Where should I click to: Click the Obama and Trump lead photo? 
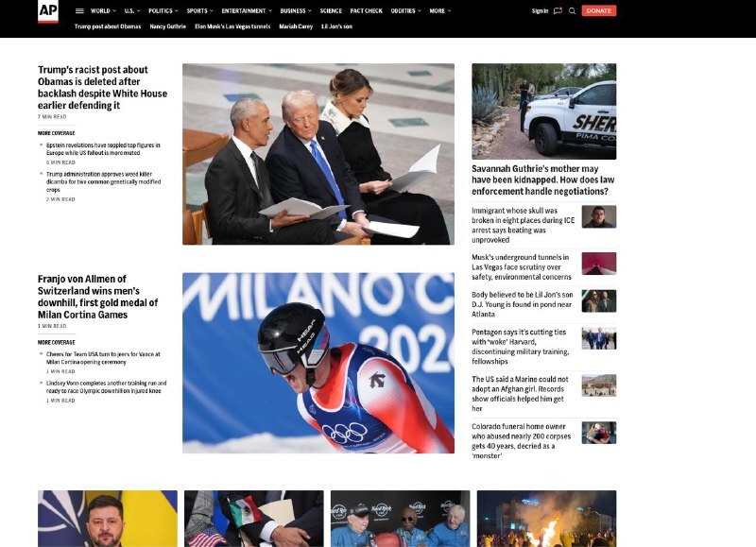(318, 154)
